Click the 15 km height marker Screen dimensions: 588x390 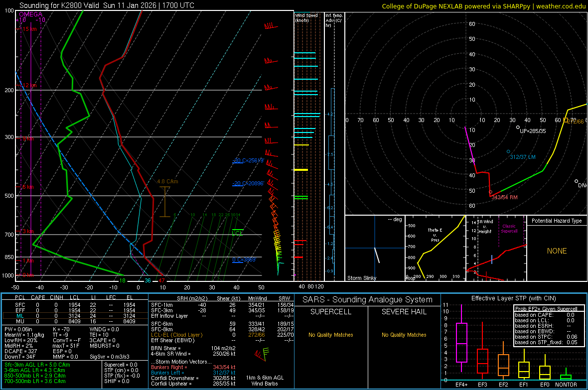tap(29, 29)
